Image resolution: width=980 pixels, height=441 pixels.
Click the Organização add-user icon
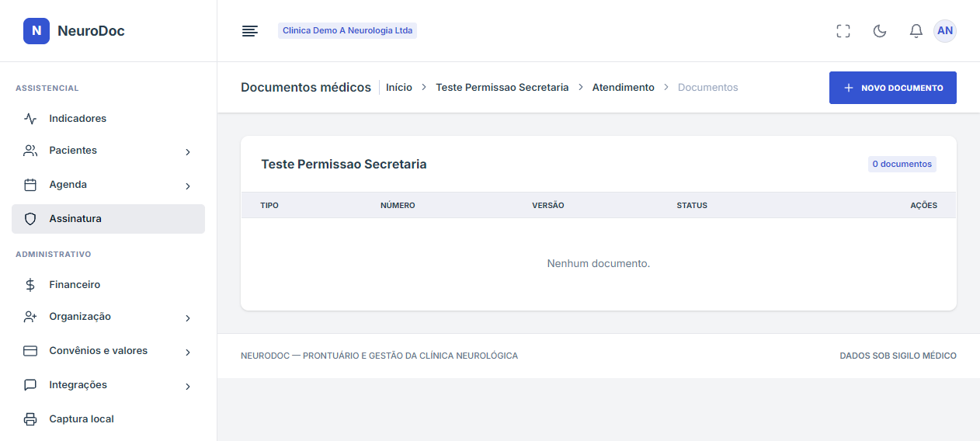(x=30, y=317)
